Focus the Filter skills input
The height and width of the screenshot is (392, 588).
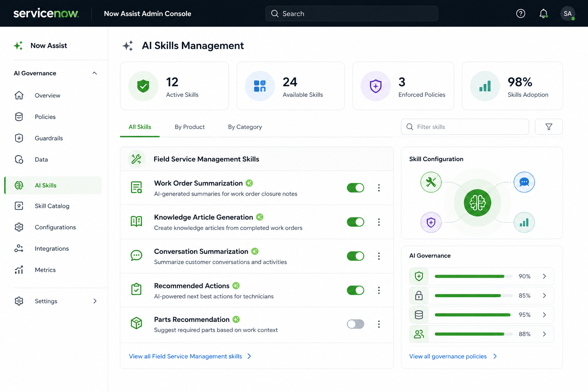point(465,127)
